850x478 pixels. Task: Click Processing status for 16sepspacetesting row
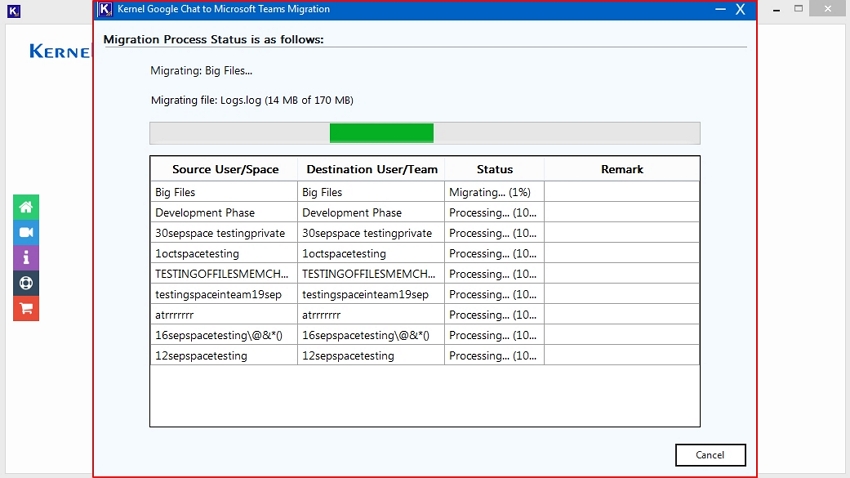(x=494, y=335)
